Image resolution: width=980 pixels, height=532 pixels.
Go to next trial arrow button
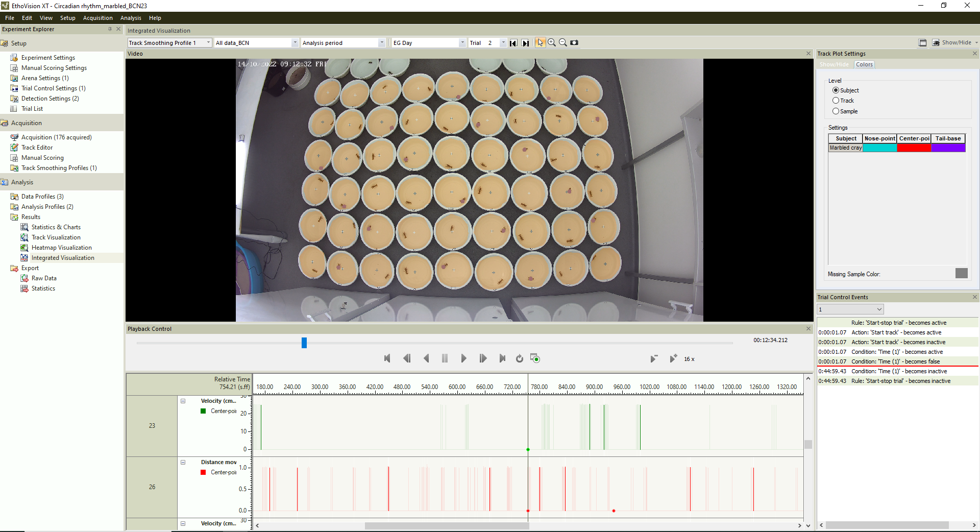[525, 43]
